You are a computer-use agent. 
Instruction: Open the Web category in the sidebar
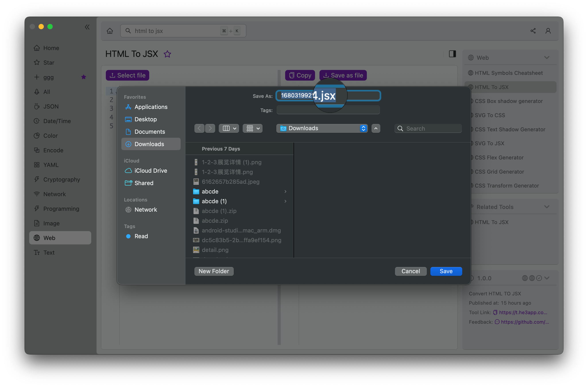point(60,238)
